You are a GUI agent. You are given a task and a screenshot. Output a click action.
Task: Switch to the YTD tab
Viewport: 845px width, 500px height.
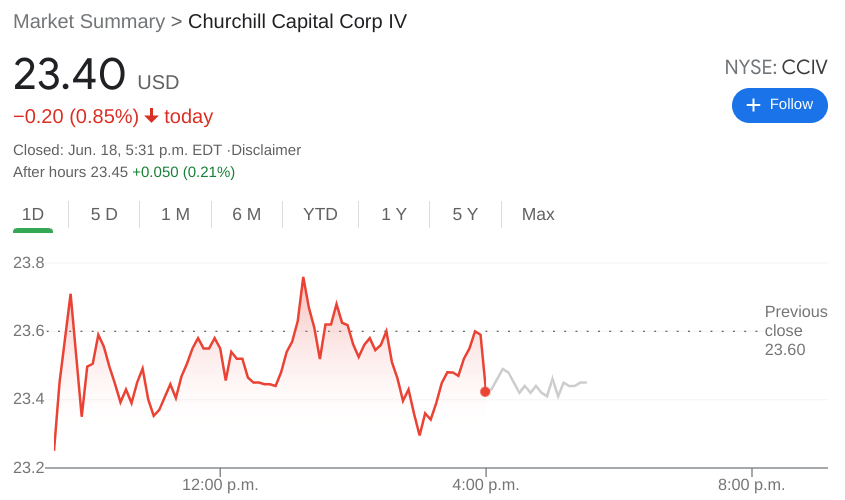pyautogui.click(x=320, y=214)
